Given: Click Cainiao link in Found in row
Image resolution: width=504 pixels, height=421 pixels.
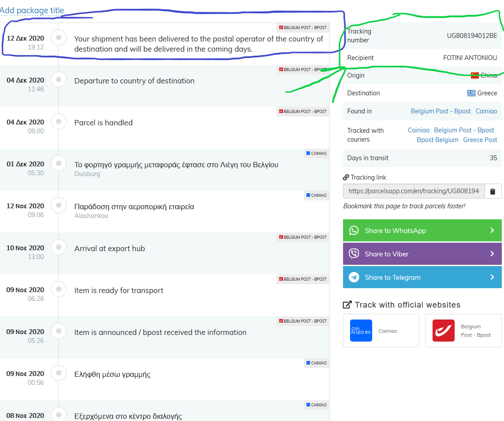Looking at the screenshot, I should click(486, 111).
